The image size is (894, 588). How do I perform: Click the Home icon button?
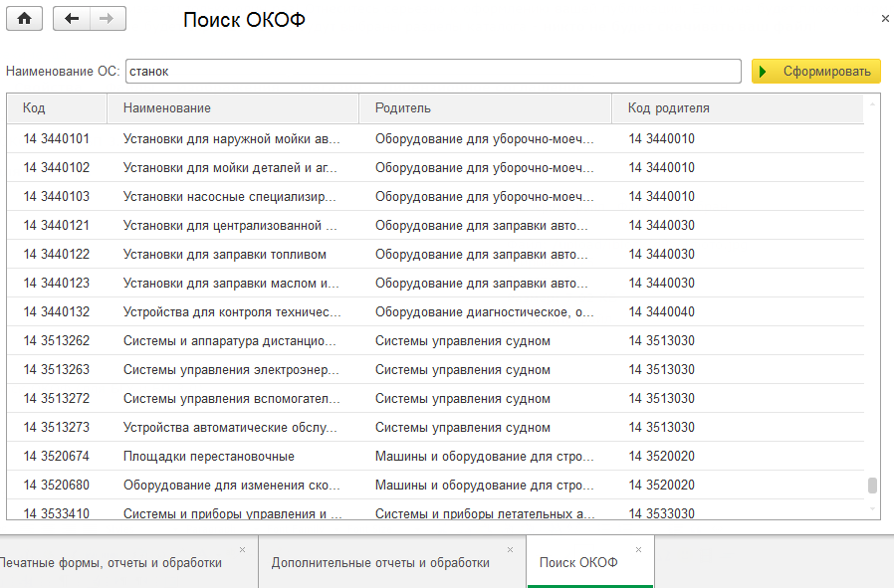point(24,19)
